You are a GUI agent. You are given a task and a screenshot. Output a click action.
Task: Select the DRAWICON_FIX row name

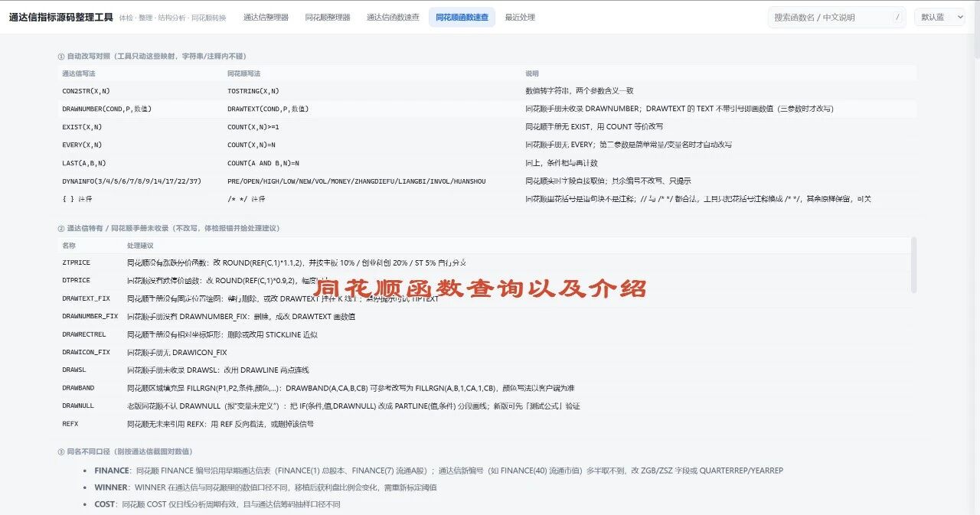click(x=86, y=352)
